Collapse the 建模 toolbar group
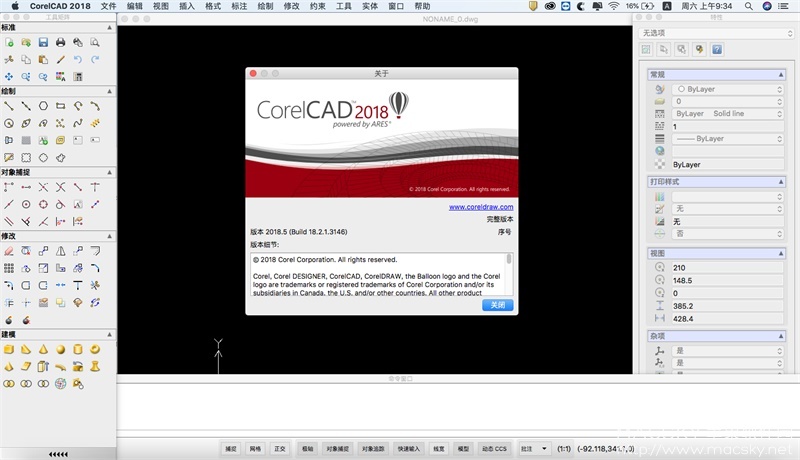This screenshot has width=800, height=460. (x=109, y=335)
